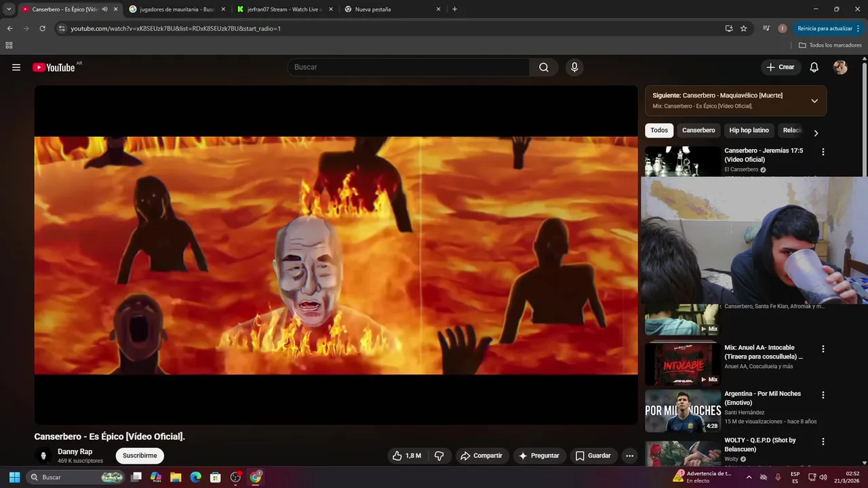Open Danny Rap channel name link

coord(75,451)
